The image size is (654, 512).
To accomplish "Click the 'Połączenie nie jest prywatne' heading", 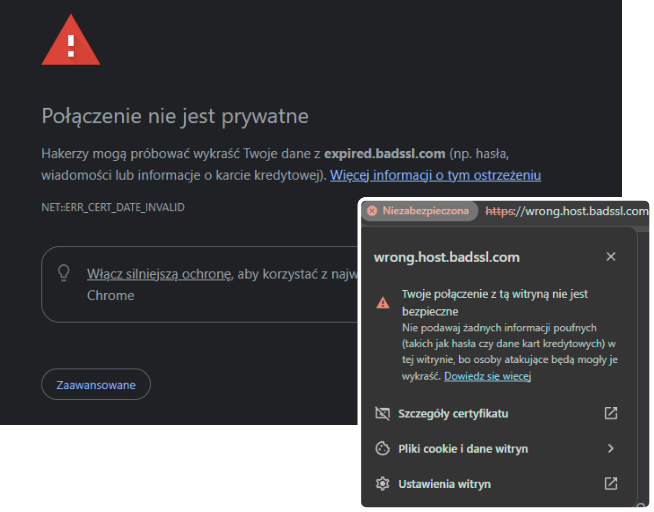I will [175, 116].
